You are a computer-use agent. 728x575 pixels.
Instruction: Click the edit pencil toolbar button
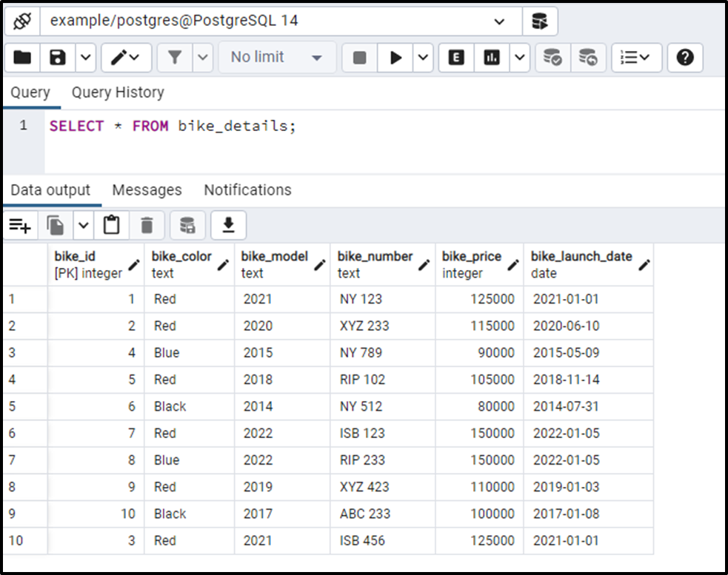coord(127,58)
